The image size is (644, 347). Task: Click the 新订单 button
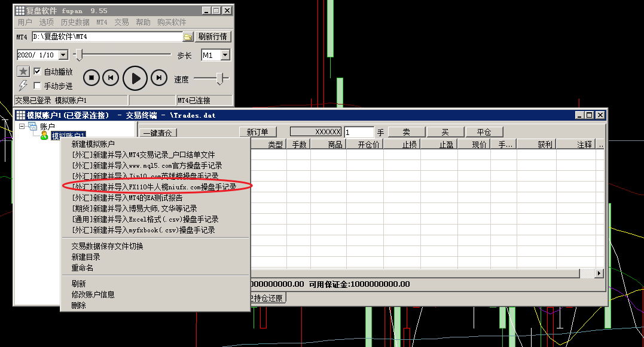(x=257, y=132)
